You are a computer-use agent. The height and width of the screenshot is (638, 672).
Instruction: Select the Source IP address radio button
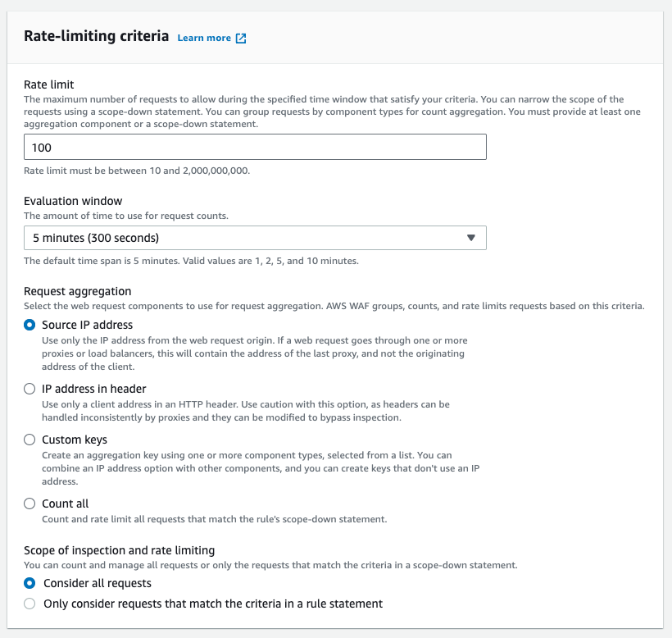pos(30,325)
